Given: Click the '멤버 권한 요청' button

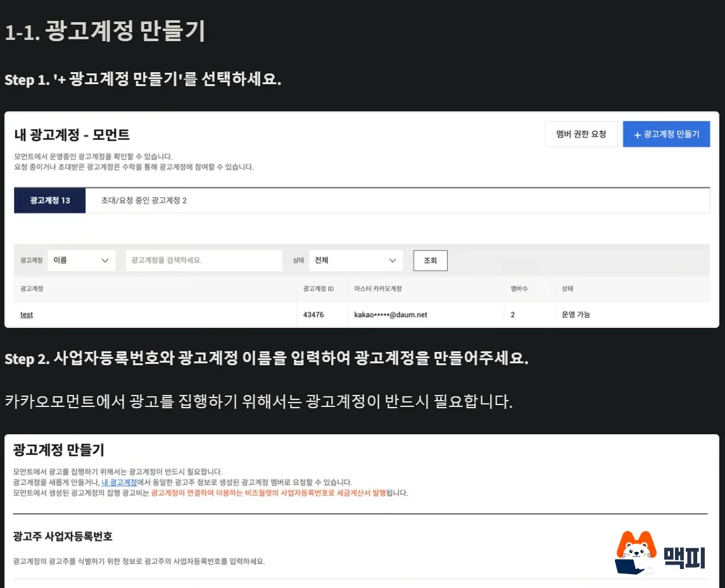Looking at the screenshot, I should 581,134.
